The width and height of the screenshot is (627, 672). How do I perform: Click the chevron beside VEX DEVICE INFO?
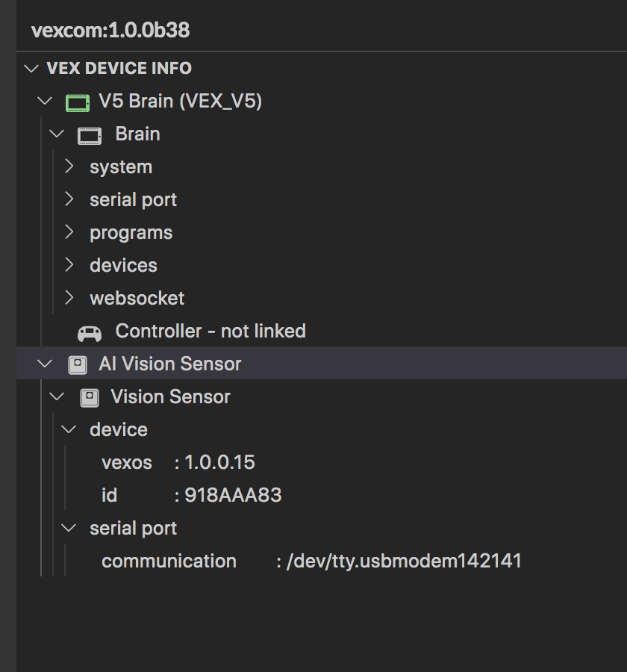coord(31,68)
